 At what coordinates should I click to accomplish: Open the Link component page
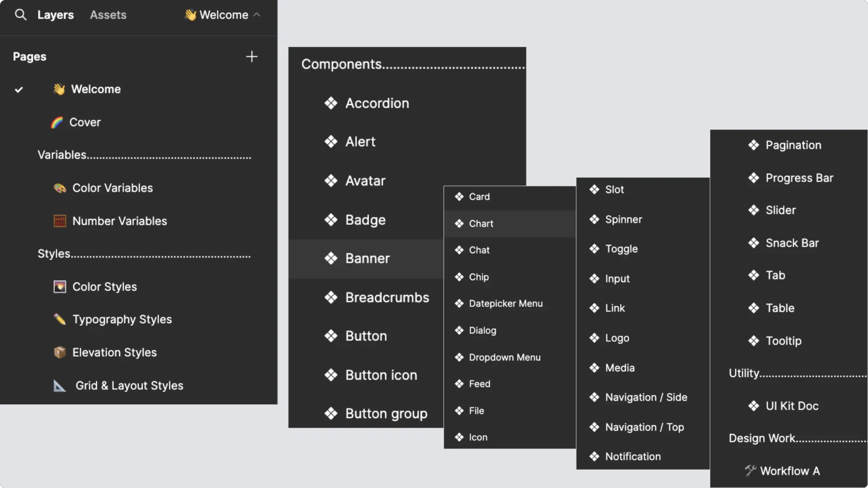615,308
